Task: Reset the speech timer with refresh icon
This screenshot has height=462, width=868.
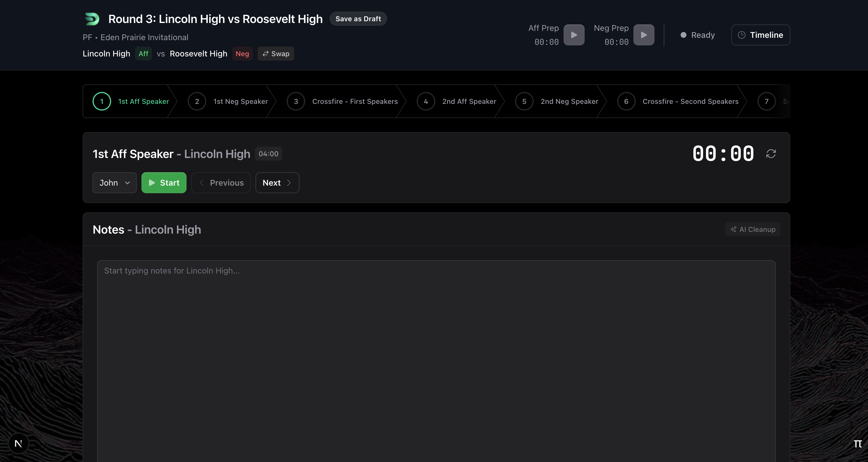Action: coord(771,154)
